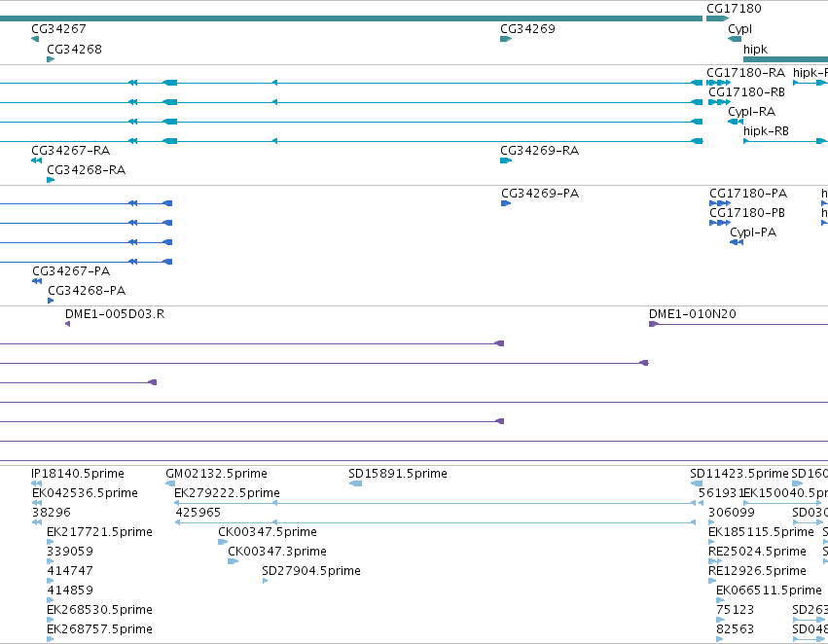828x644 pixels.
Task: Click the teal hipk gene bar
Action: pos(785,59)
